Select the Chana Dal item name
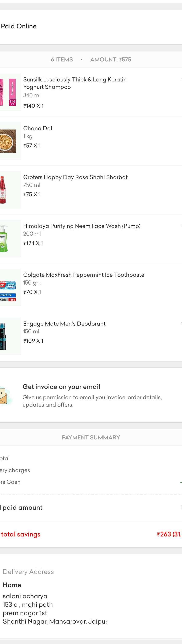The height and width of the screenshot is (644, 182). point(37,128)
